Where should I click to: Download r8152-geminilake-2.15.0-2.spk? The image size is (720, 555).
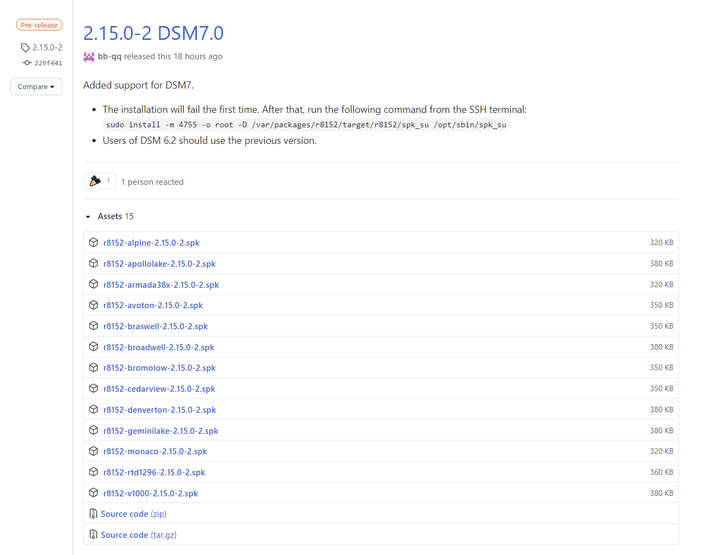tap(161, 431)
